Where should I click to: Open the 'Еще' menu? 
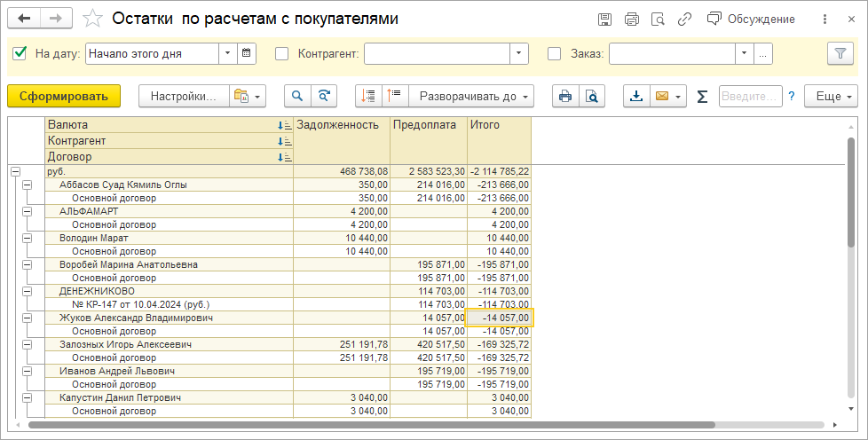831,96
